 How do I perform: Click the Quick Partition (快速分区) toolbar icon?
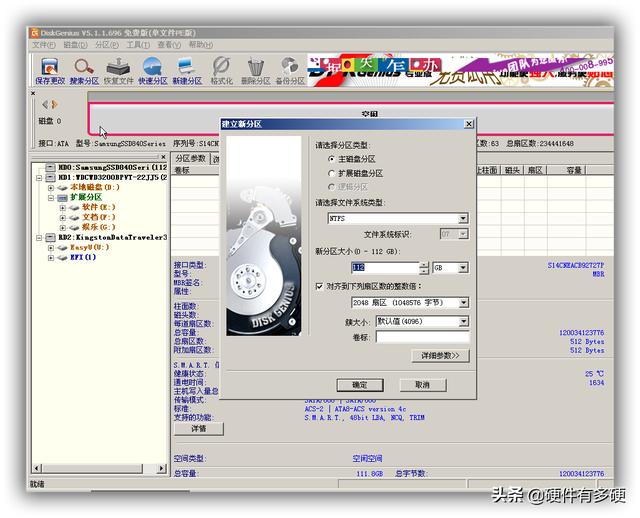click(153, 70)
